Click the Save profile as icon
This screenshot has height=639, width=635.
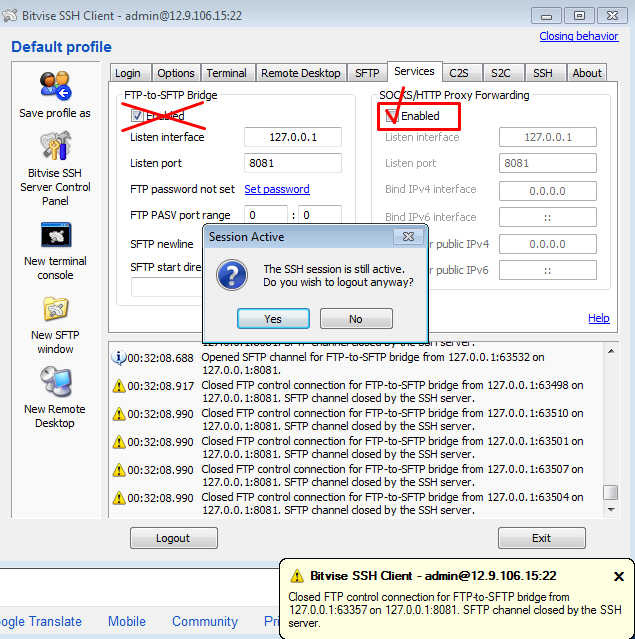[x=55, y=86]
